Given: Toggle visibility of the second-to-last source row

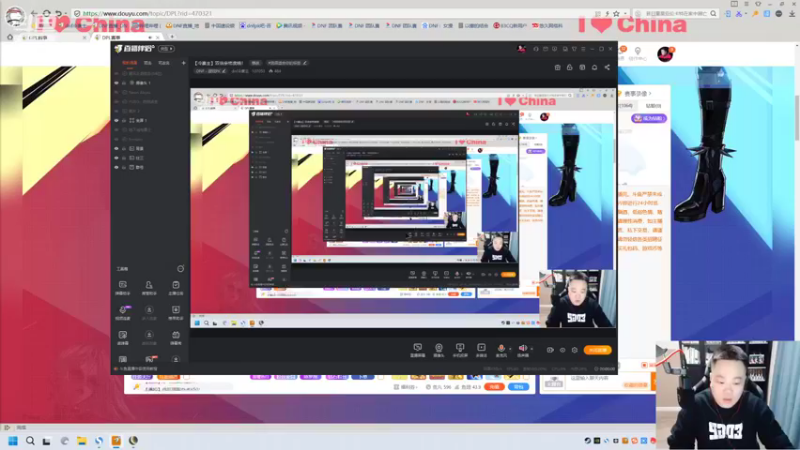Looking at the screenshot, I should click(116, 158).
